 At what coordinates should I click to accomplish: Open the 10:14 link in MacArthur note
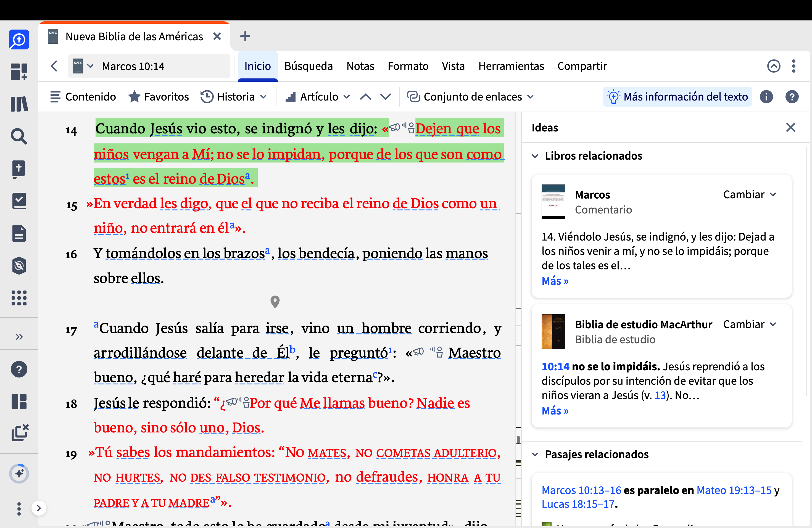pos(555,366)
